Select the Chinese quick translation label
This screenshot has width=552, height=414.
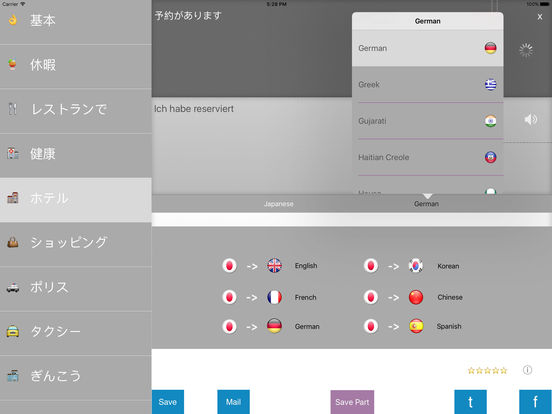(450, 297)
